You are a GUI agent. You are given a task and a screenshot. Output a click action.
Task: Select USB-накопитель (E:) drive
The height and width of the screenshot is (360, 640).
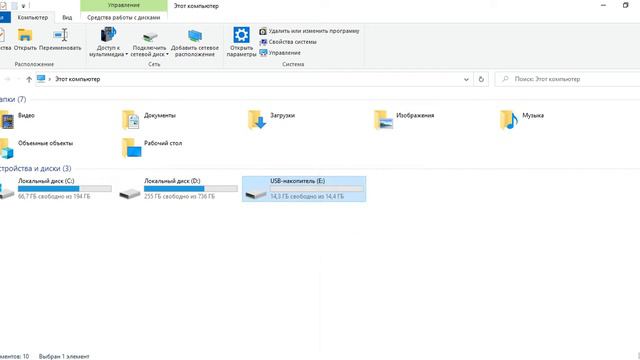[x=304, y=189]
